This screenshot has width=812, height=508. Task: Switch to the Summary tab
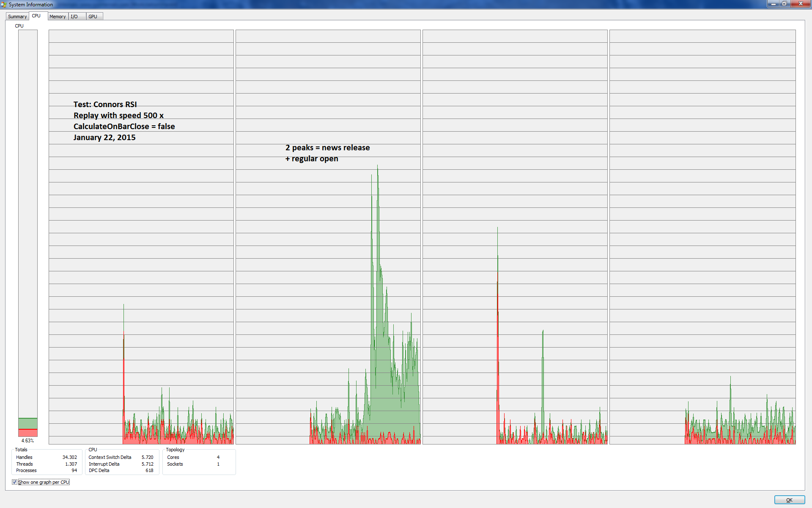(x=17, y=17)
